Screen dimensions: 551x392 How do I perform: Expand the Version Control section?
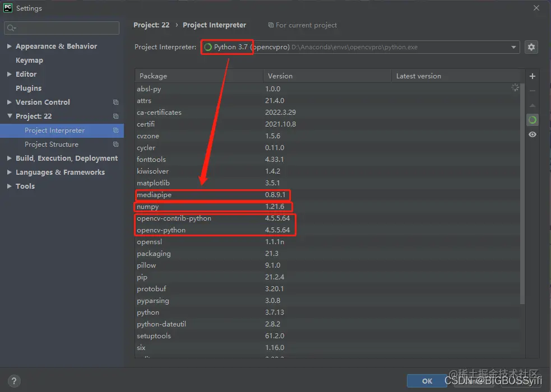pyautogui.click(x=10, y=102)
